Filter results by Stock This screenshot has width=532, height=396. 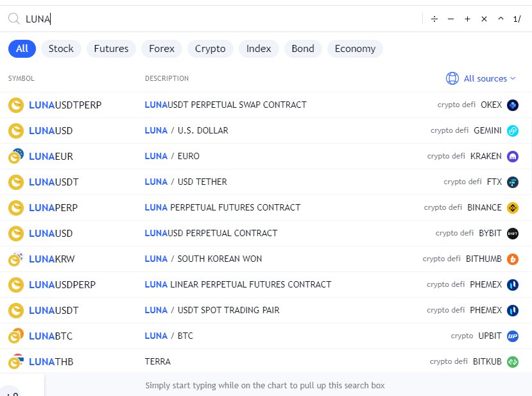coord(61,49)
